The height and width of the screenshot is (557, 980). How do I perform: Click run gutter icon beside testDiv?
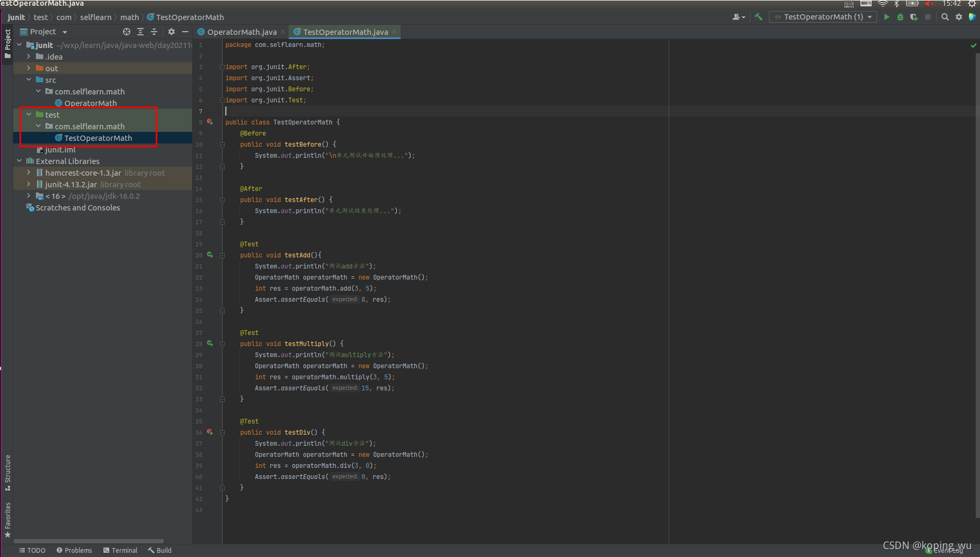coord(210,432)
